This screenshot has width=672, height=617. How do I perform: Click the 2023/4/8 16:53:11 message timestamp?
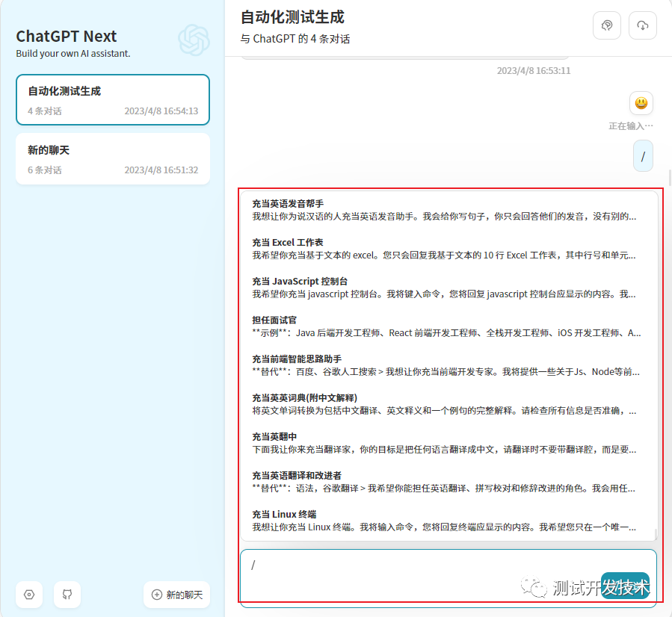534,71
